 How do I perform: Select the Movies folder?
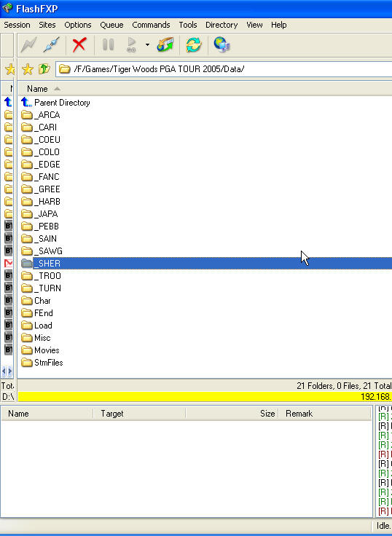tap(40, 350)
